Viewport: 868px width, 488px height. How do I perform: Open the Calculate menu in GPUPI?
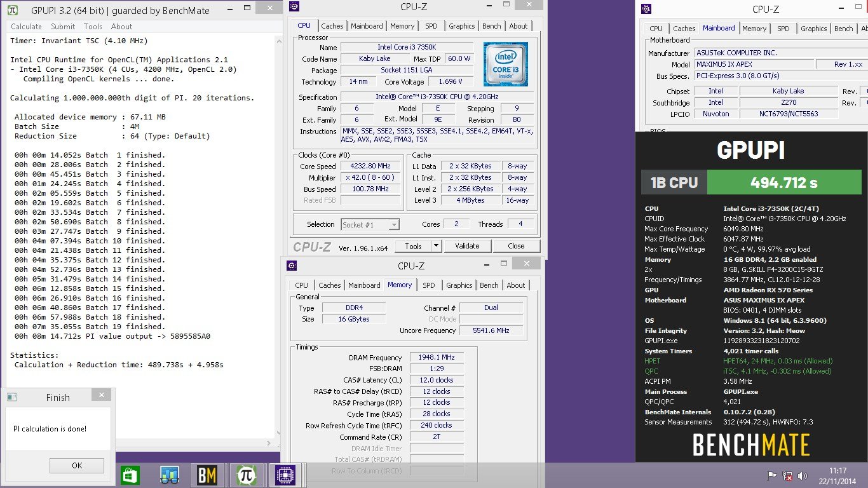point(26,27)
